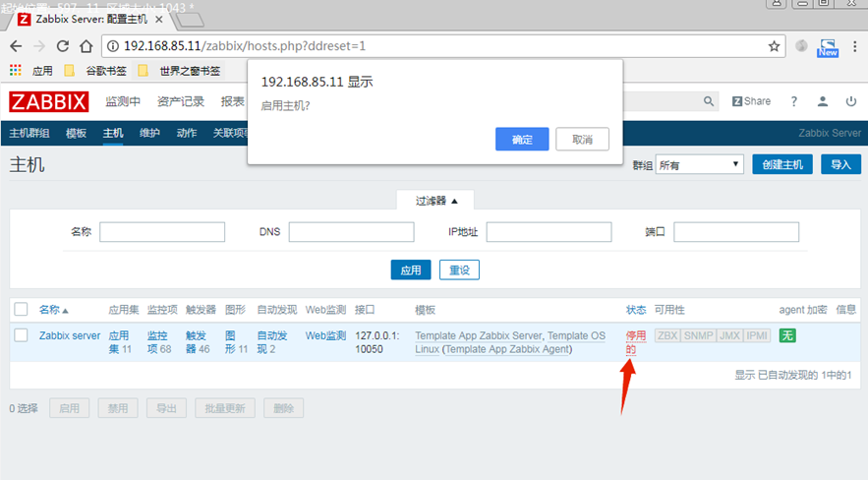868x480 pixels.
Task: Confirm the enable host dialog
Action: point(522,139)
